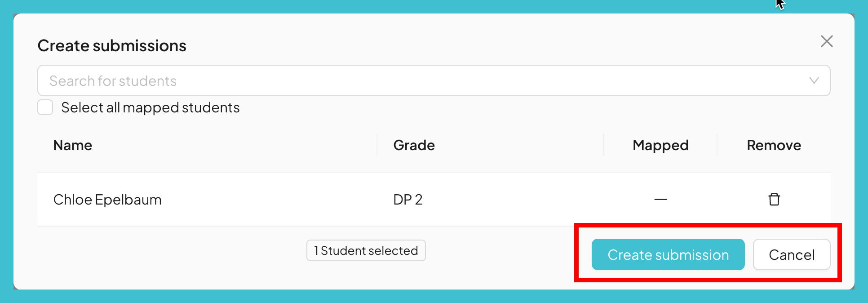Viewport: 868px width, 303px height.
Task: Close the Create submissions dialog via the X
Action: pos(827,41)
